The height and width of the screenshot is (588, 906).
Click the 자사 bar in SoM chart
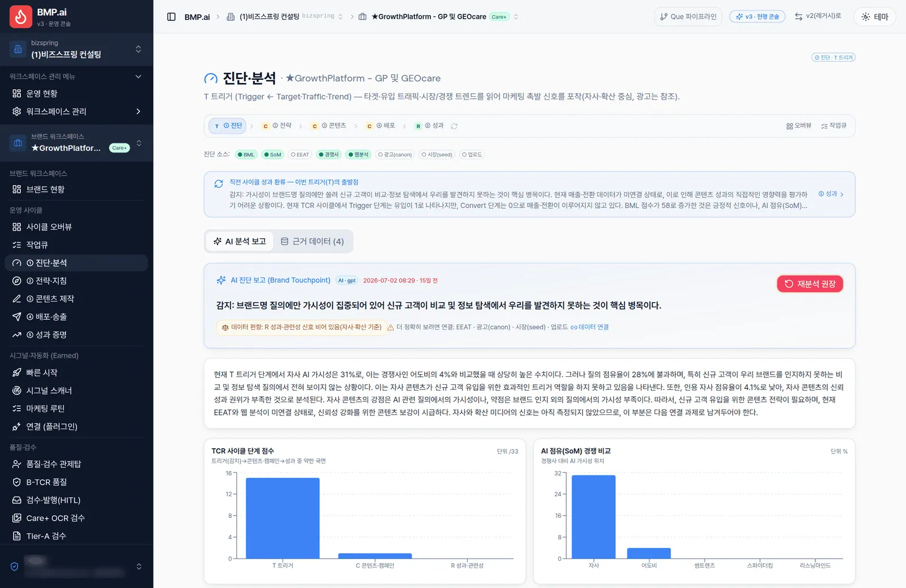pyautogui.click(x=593, y=517)
